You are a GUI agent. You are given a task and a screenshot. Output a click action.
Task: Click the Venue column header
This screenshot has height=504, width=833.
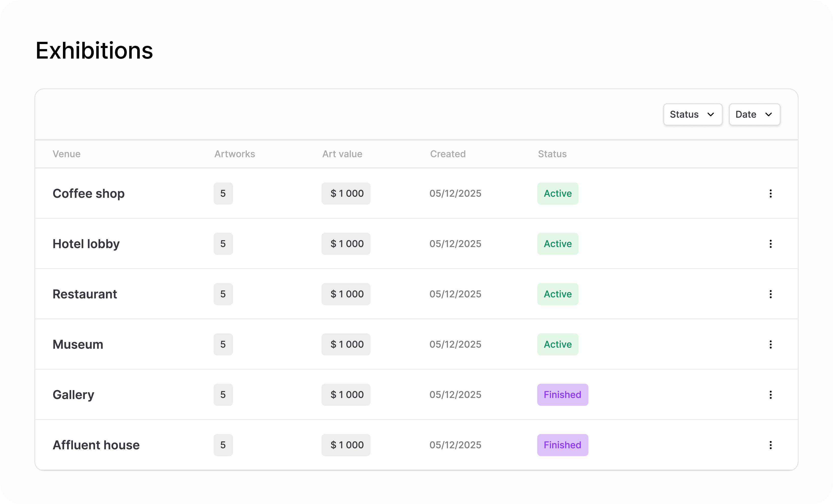coord(67,154)
